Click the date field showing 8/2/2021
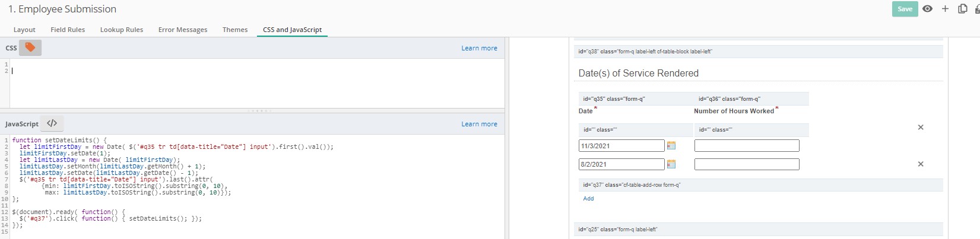 (x=621, y=164)
